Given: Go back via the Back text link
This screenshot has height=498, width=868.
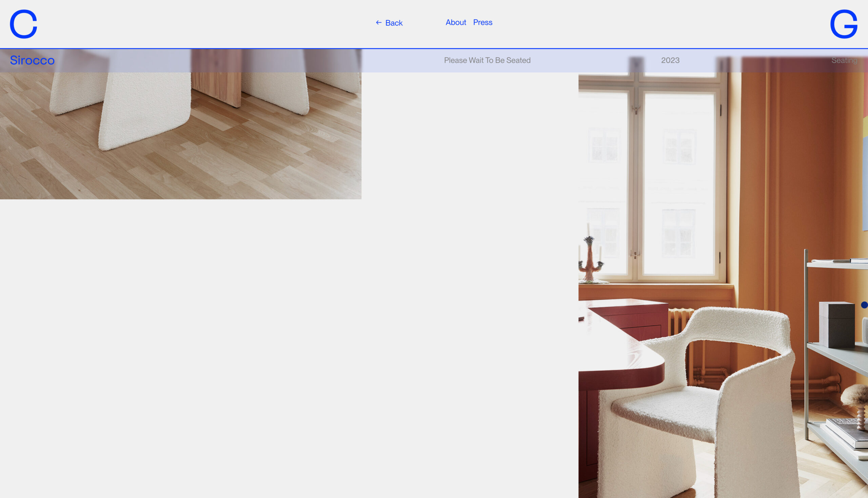Looking at the screenshot, I should [394, 23].
